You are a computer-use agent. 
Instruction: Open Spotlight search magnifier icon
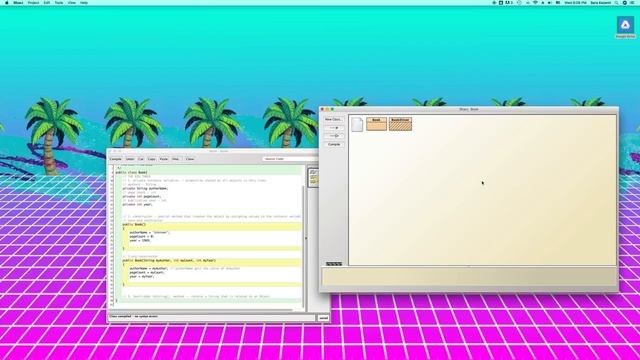pyautogui.click(x=616, y=3)
